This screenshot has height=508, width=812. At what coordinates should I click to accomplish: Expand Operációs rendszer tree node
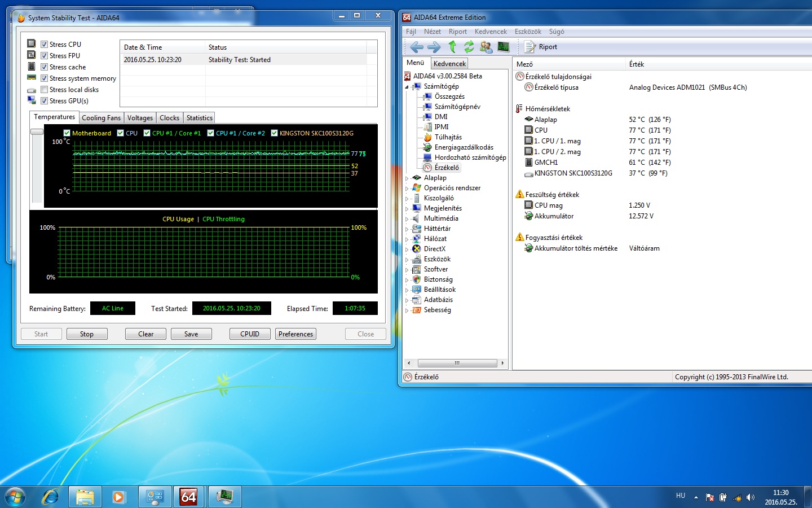coord(407,189)
